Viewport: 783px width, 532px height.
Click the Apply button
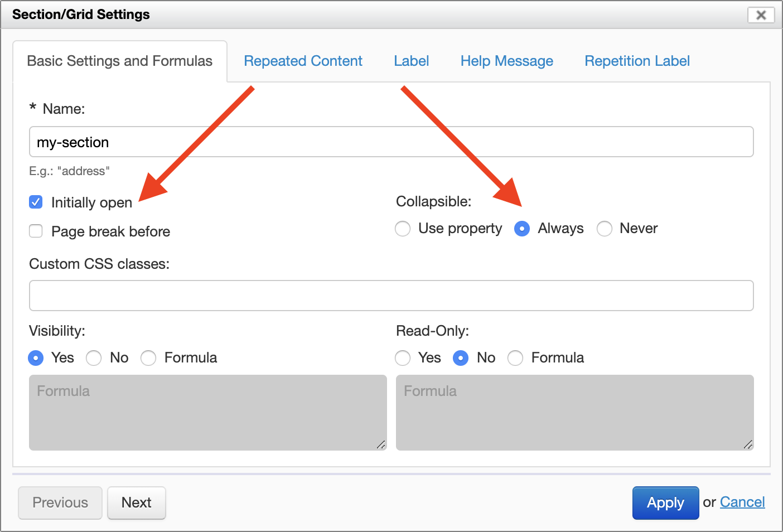[x=665, y=502]
